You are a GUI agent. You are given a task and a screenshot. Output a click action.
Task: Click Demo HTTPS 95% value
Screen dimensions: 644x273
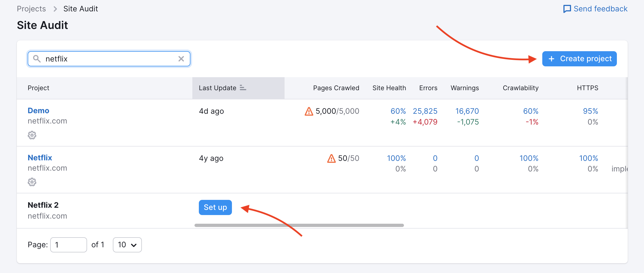pos(591,111)
